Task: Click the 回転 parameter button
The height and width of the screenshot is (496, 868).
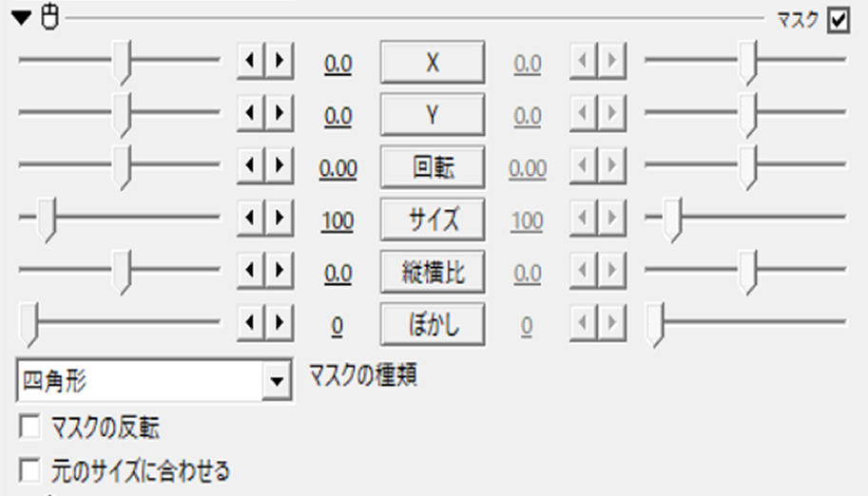Action: tap(433, 166)
